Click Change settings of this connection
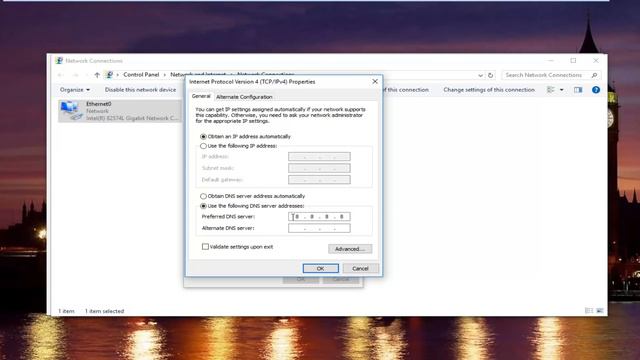The width and height of the screenshot is (640, 360). tap(489, 89)
